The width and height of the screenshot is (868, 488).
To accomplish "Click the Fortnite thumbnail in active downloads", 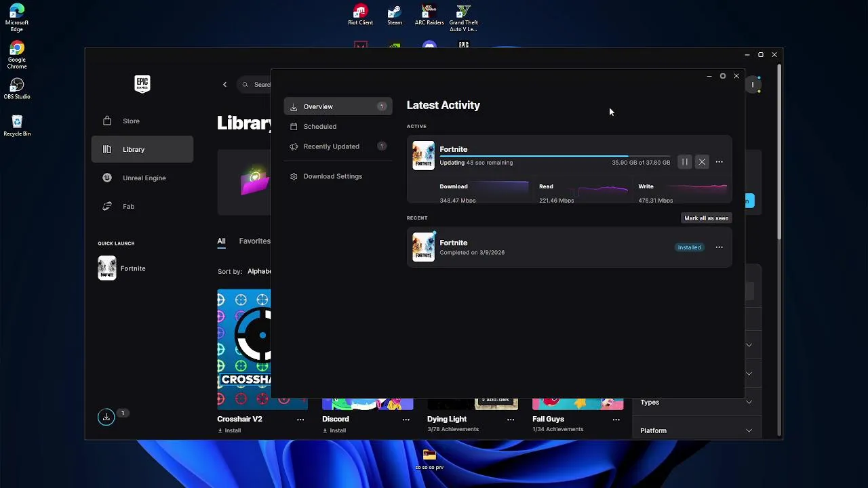I will (x=423, y=155).
